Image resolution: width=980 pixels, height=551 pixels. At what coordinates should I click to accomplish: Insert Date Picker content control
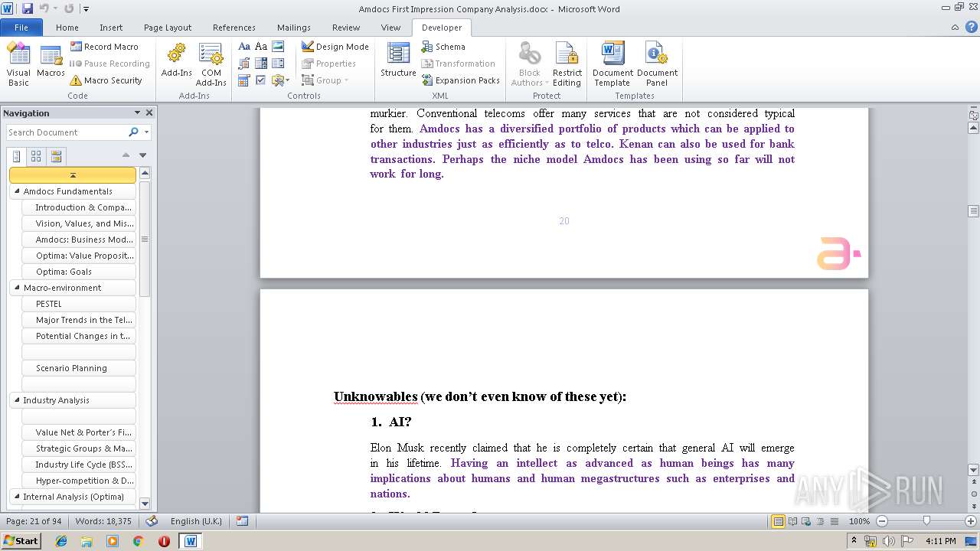click(244, 80)
